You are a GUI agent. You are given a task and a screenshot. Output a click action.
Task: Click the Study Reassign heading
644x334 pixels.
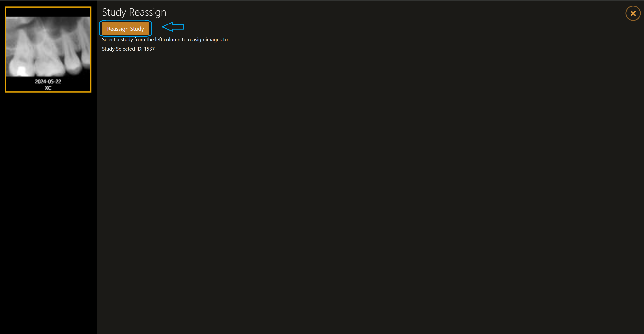[x=134, y=12]
